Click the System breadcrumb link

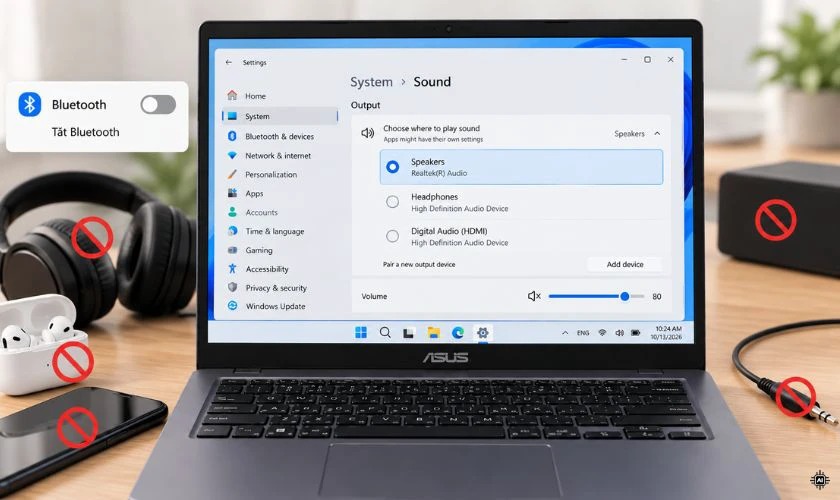371,82
